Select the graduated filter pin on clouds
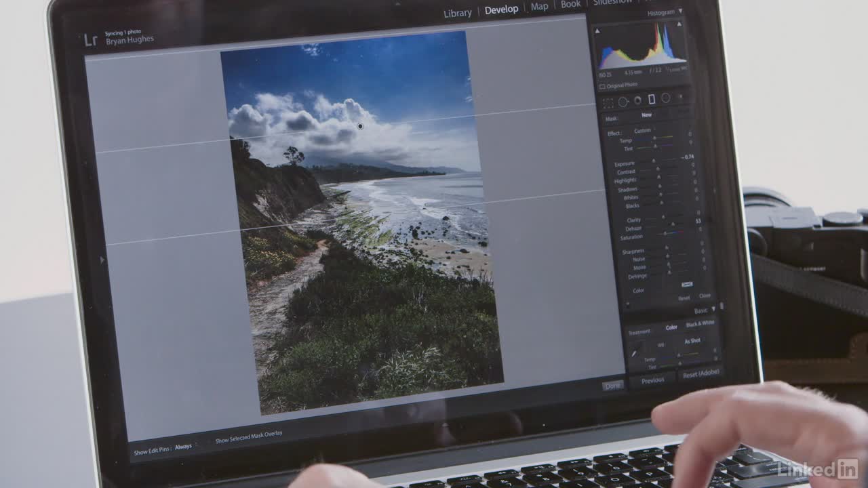868x488 pixels. click(x=360, y=126)
